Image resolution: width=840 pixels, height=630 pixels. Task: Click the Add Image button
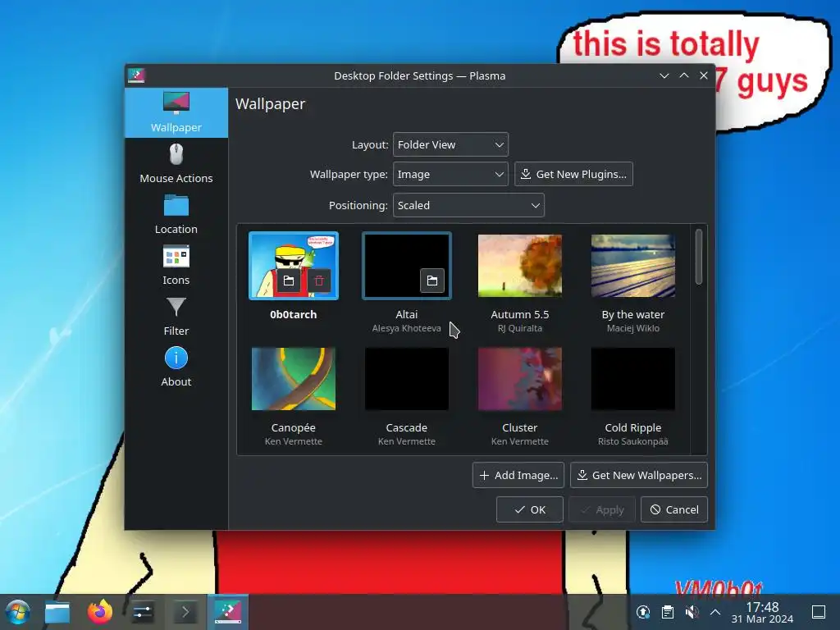(x=518, y=475)
